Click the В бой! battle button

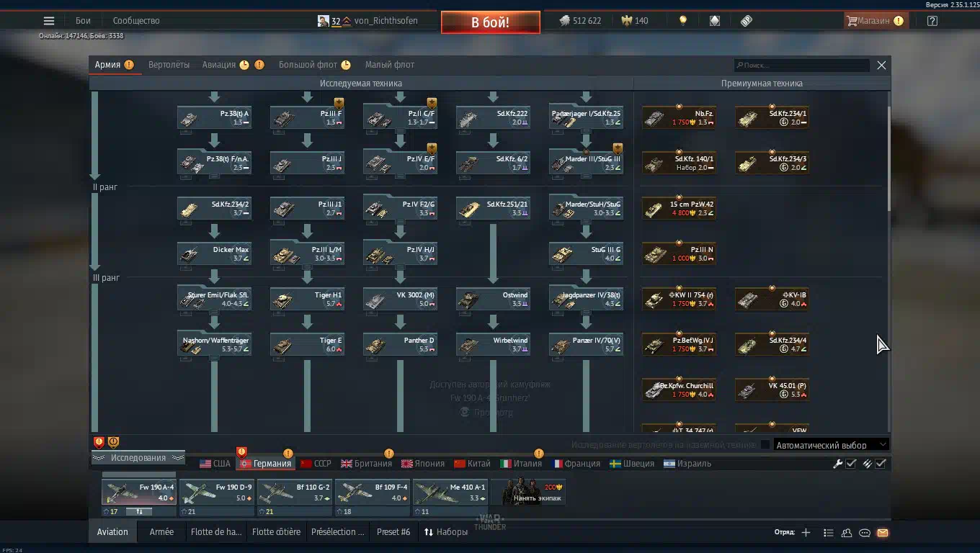(x=491, y=22)
